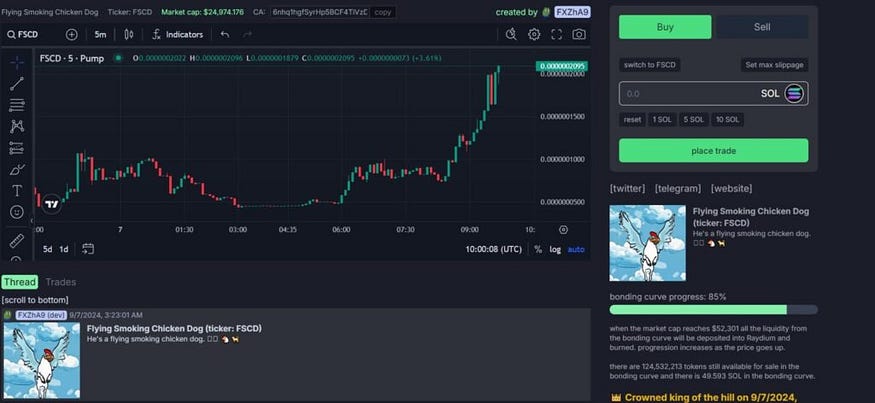Switch to the Trades tab

click(x=61, y=282)
